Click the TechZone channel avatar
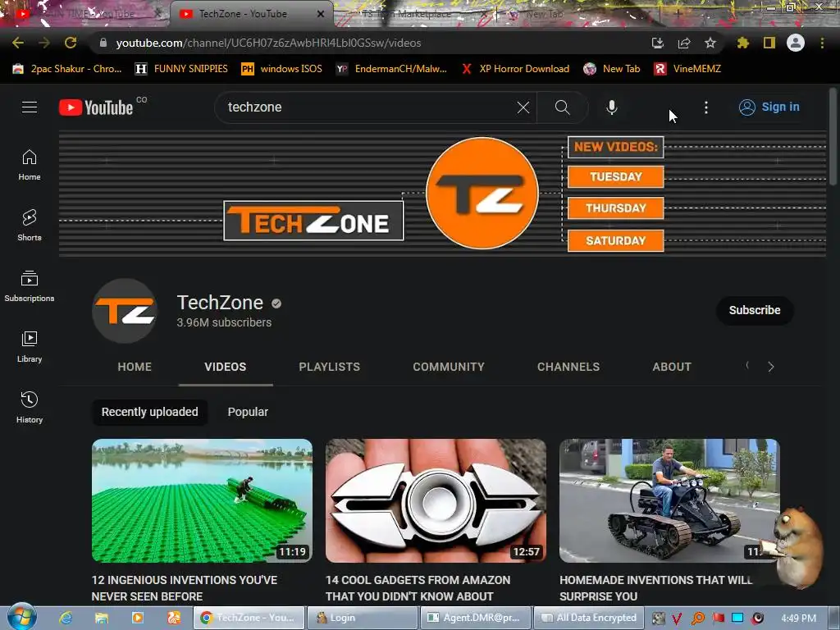840x630 pixels. tap(125, 311)
